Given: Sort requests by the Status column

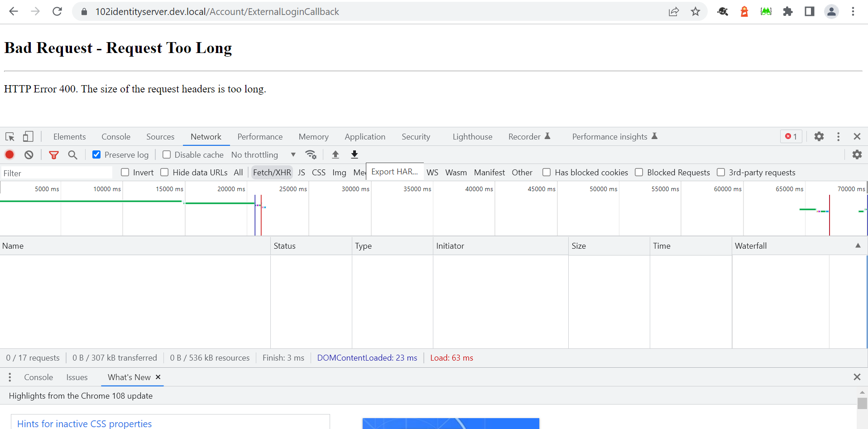Looking at the screenshot, I should (x=311, y=246).
